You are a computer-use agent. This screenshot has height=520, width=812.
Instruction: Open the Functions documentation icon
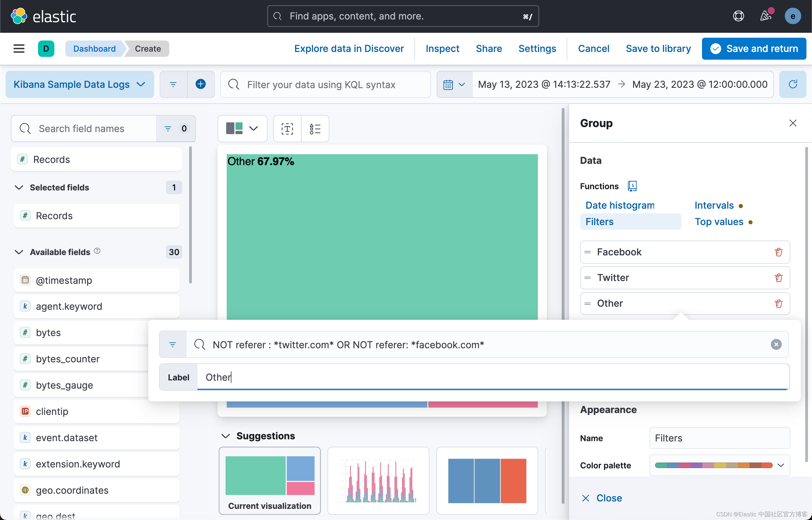632,186
